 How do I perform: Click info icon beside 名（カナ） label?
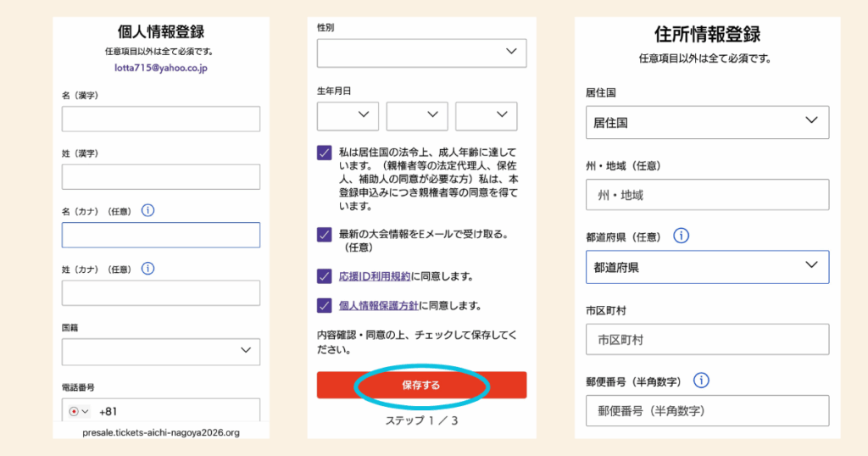coord(147,210)
